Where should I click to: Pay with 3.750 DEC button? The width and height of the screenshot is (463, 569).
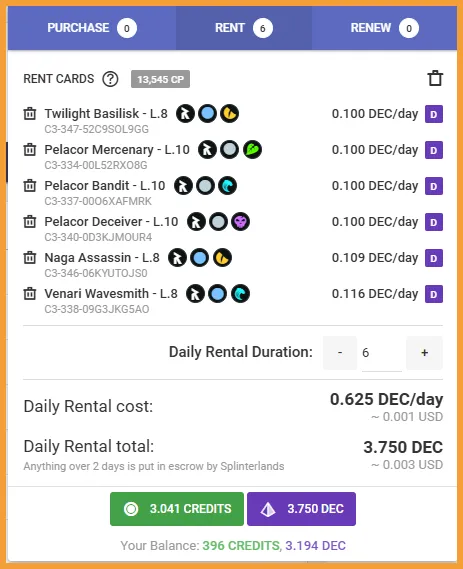coord(302,509)
